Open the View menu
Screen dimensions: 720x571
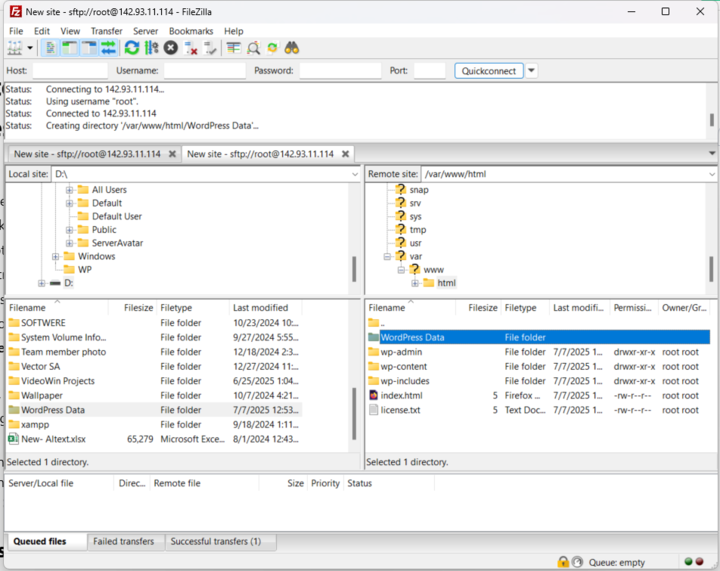point(70,31)
